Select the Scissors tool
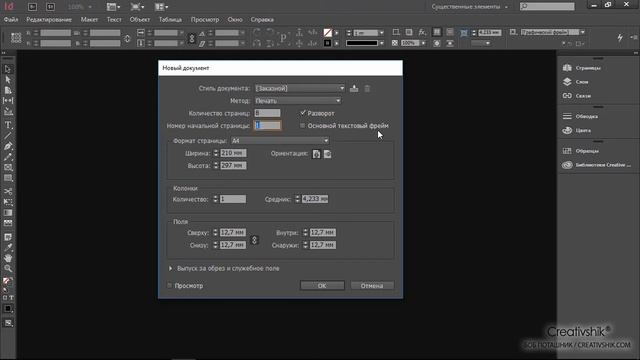640x360 pixels. tap(8, 191)
